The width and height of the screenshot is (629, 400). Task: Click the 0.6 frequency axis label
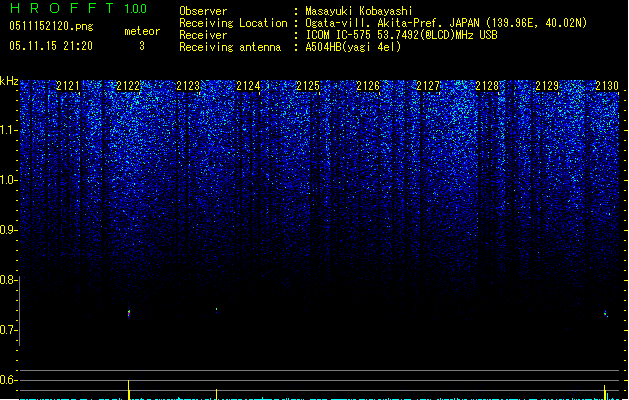pos(8,380)
